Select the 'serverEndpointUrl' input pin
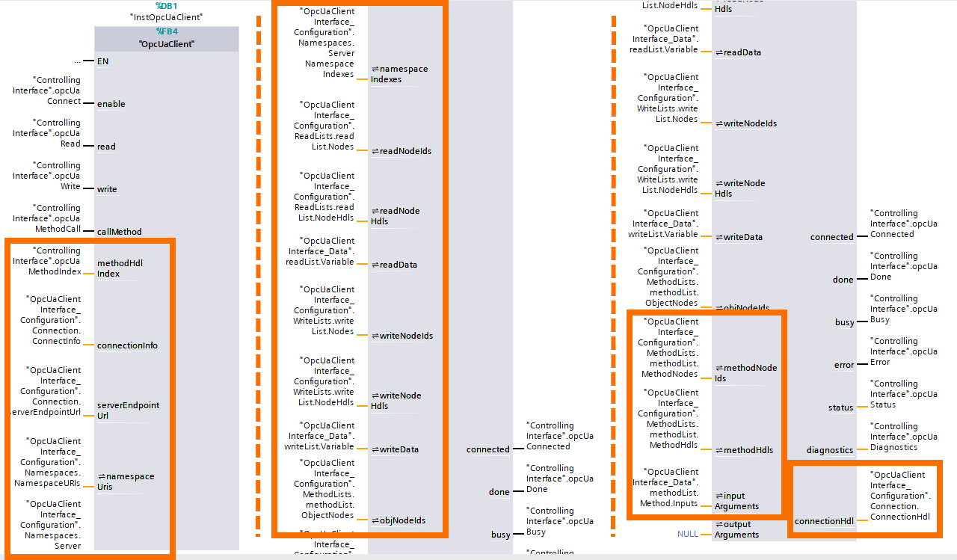Image resolution: width=957 pixels, height=560 pixels. (x=128, y=410)
